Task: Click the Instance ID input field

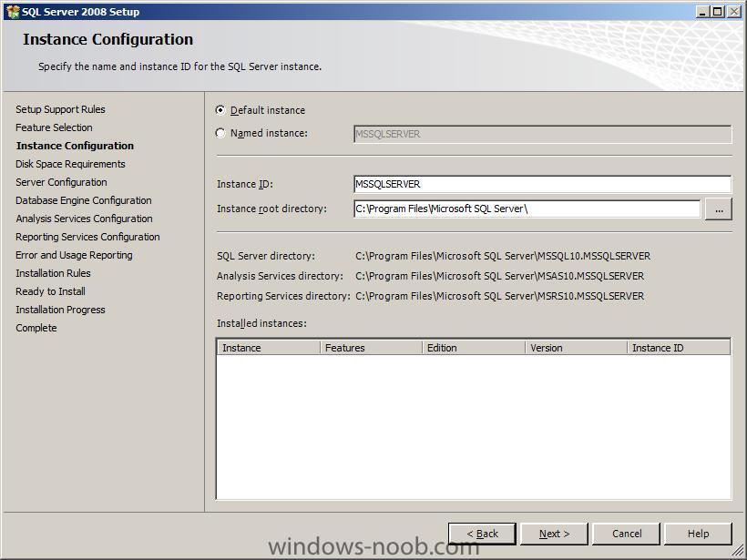Action: pos(542,184)
